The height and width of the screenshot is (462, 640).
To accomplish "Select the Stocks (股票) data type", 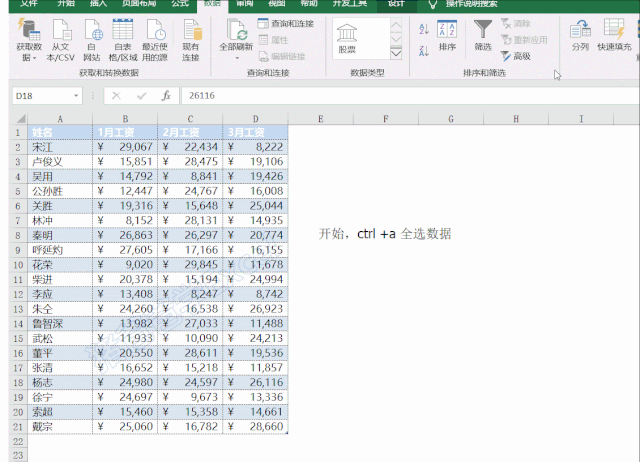I will click(347, 39).
